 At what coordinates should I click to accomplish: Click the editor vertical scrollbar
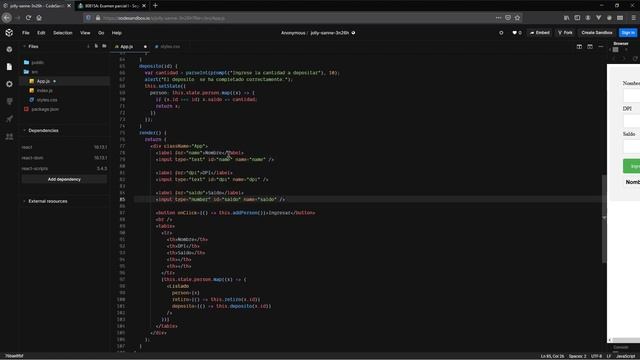click(604, 219)
